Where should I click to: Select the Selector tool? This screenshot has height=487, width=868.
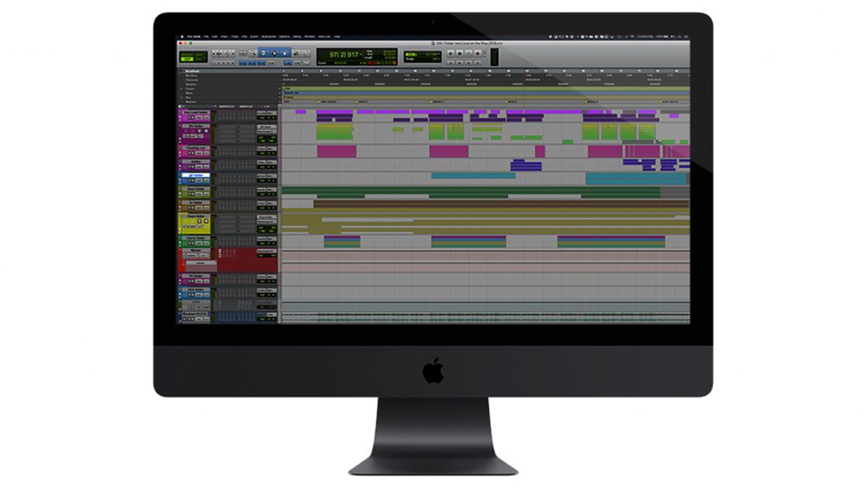point(275,53)
